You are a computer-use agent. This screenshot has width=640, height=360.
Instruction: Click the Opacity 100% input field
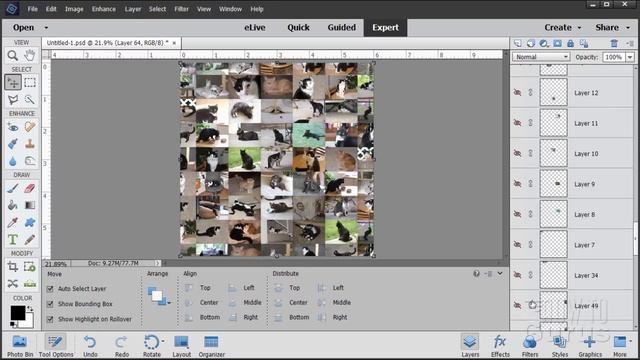[x=613, y=57]
